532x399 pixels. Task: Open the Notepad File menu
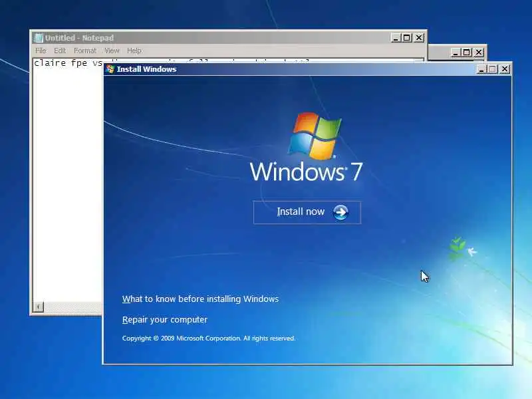pos(41,51)
